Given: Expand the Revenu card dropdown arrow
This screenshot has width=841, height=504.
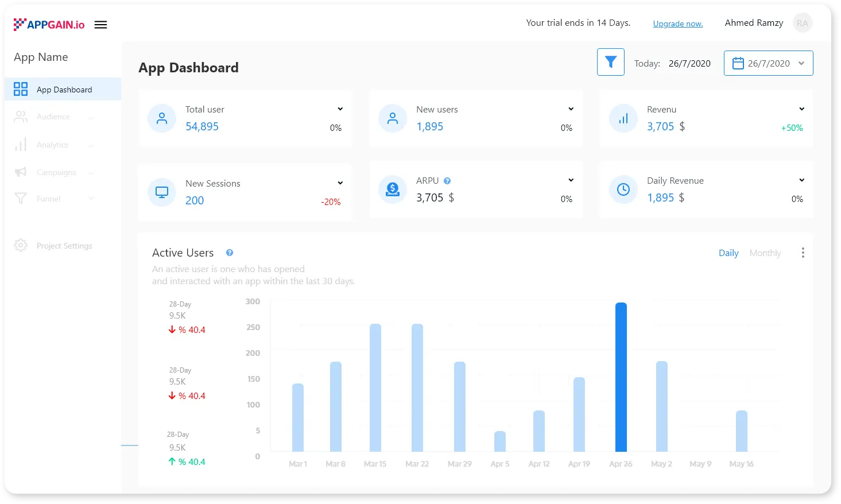Looking at the screenshot, I should pyautogui.click(x=801, y=109).
